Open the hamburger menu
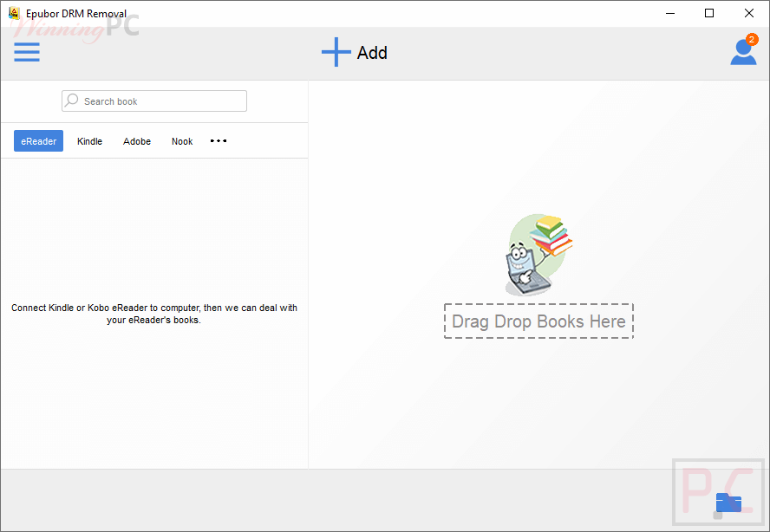The width and height of the screenshot is (770, 532). [27, 52]
